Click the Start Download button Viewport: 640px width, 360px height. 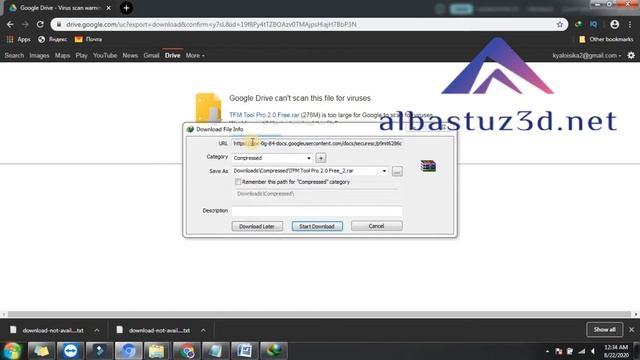coord(317,226)
